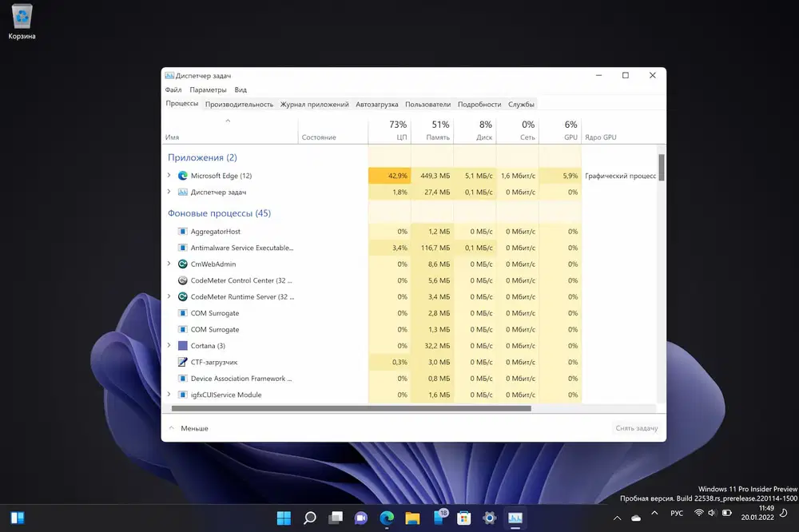Click the CodeMeter Runtime Server icon
Screen dimensions: 799x532
tap(182, 296)
